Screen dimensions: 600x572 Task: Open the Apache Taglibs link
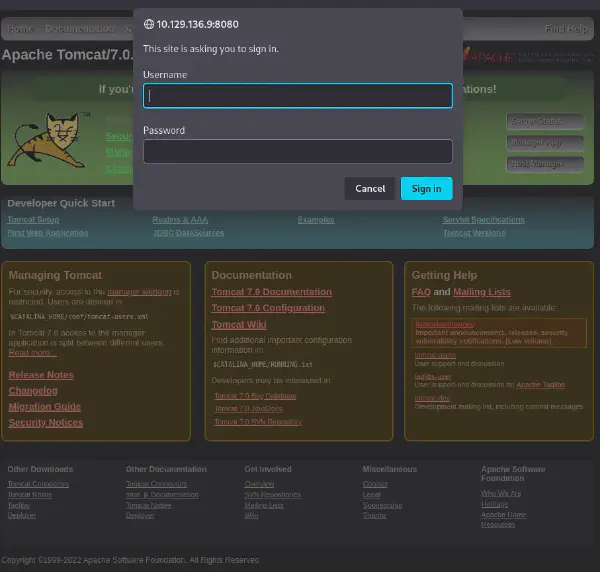[541, 385]
